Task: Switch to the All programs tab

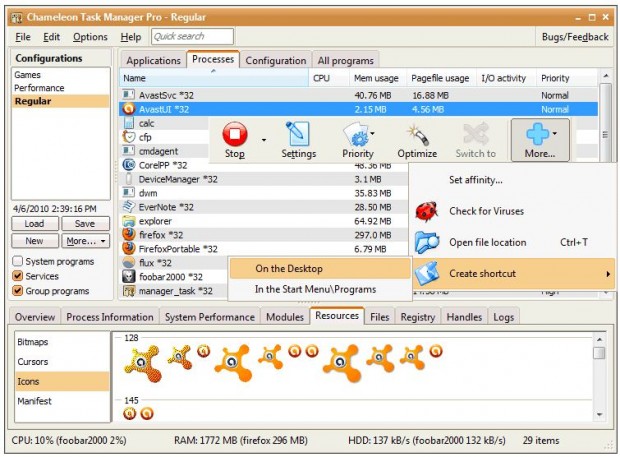Action: coord(346,60)
